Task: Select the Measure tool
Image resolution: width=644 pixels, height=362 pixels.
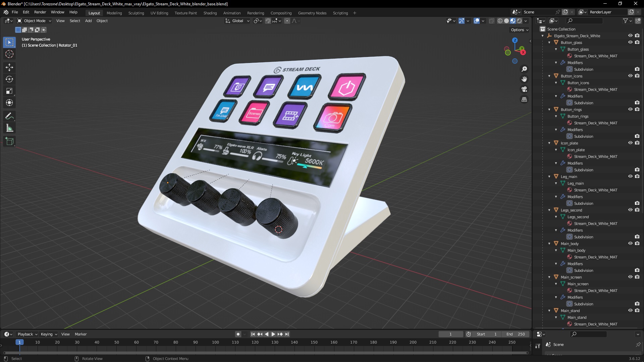Action: 9,128
